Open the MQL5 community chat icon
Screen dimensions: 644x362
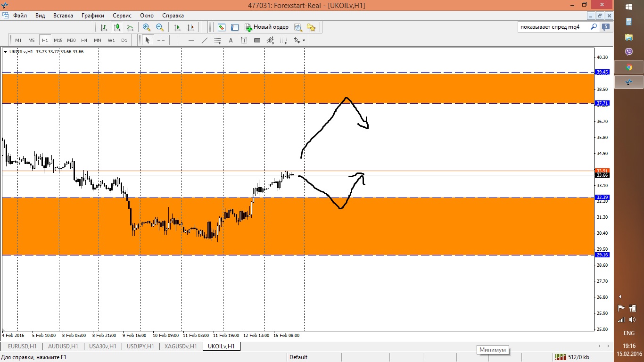point(606,27)
